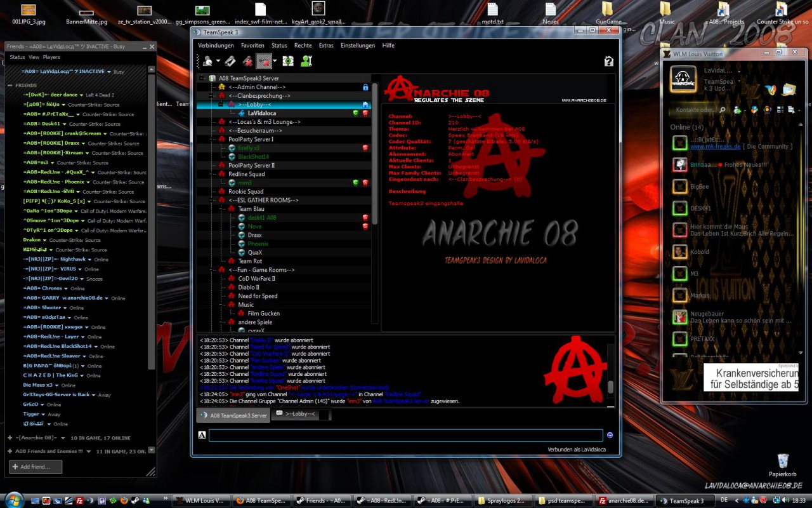
Task: Select the PoolParty Server II channel
Action: (252, 165)
